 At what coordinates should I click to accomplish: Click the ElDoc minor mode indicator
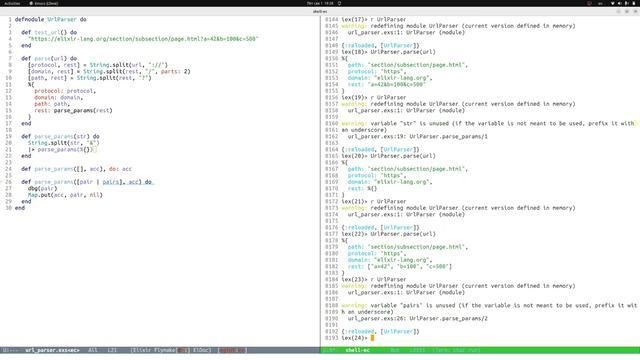202,350
